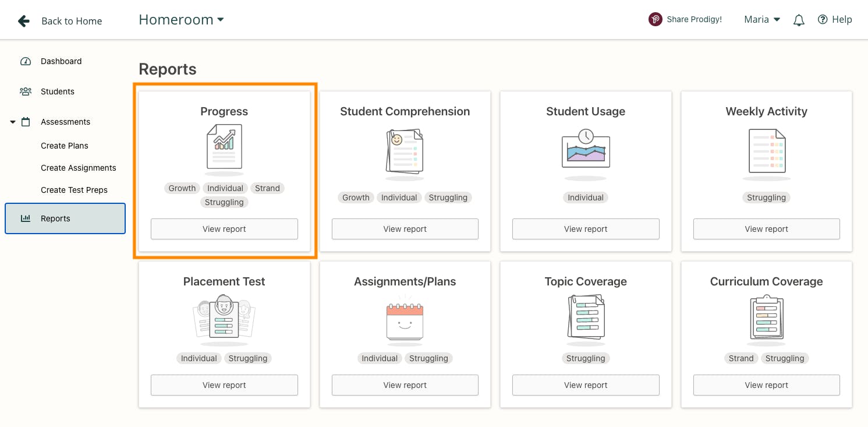Click the Student Usage graph icon
The height and width of the screenshot is (427, 868).
point(586,149)
